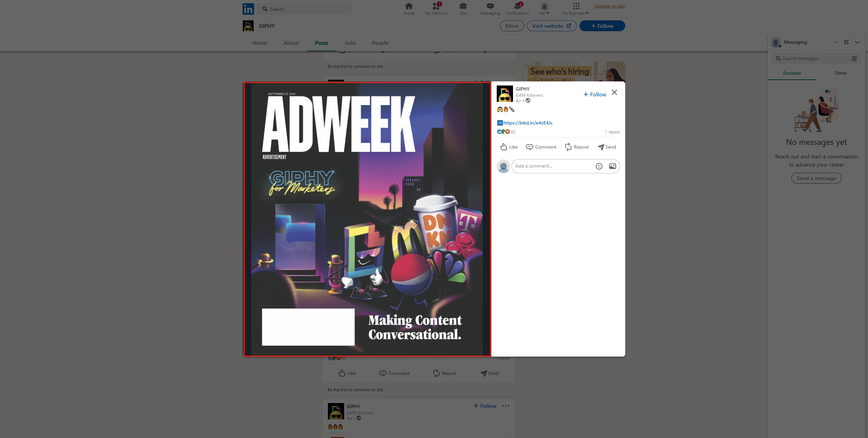Click the 1 repost link in overlay

[612, 132]
